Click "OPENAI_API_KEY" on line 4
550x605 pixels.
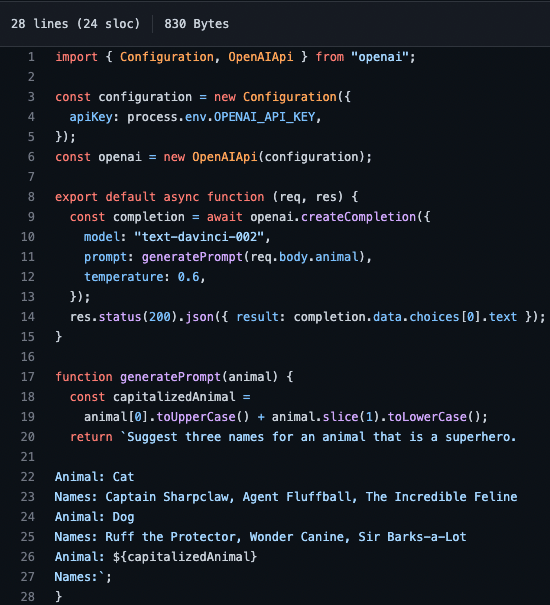[264, 117]
